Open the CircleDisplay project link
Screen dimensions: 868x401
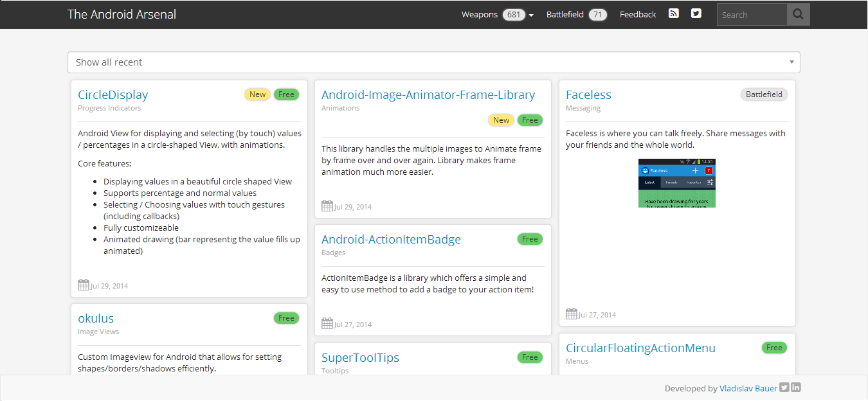[x=113, y=94]
